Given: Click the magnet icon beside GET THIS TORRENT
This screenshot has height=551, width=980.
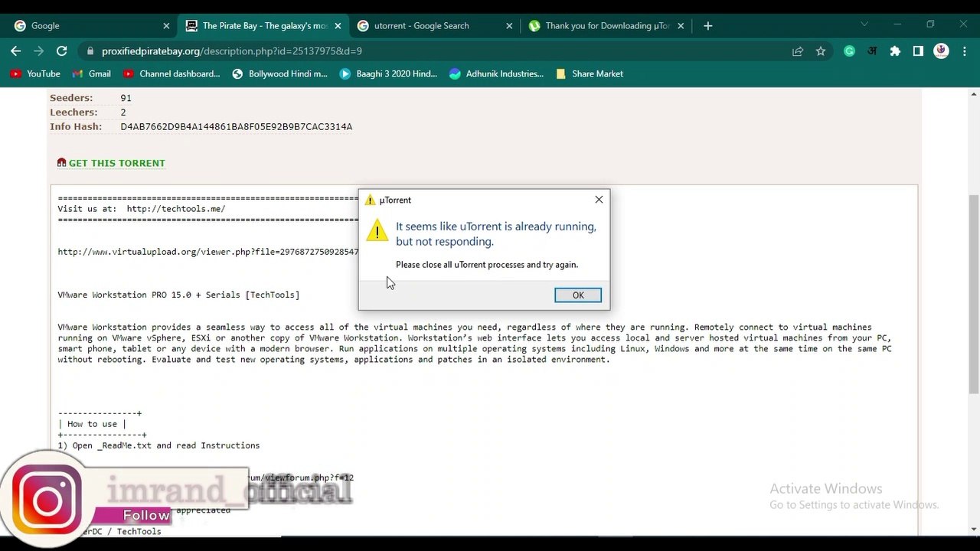Looking at the screenshot, I should pos(61,162).
